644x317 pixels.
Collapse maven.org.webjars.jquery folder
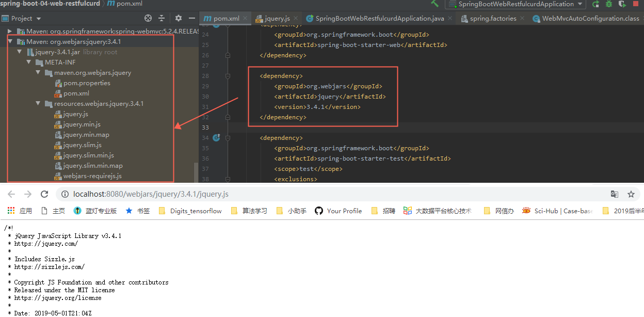[x=38, y=73]
